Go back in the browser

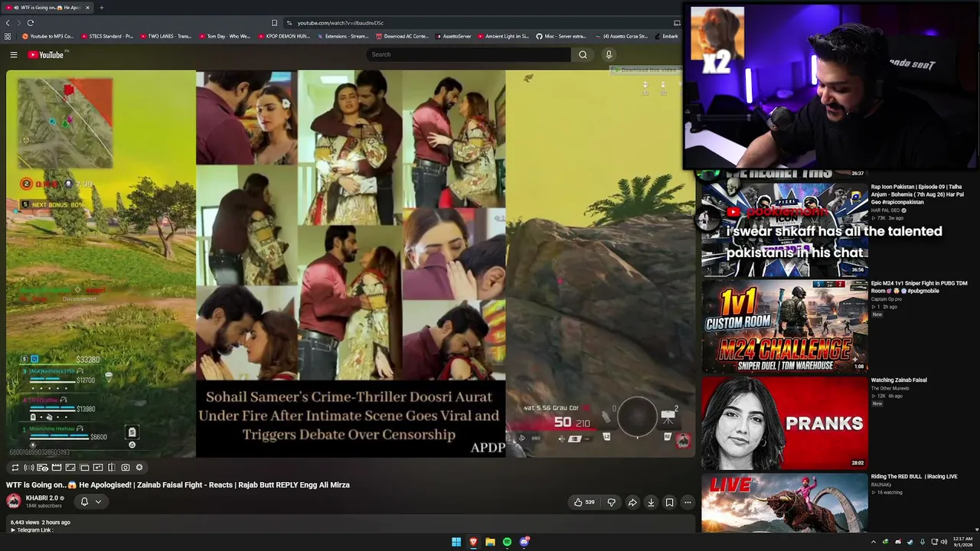click(8, 23)
